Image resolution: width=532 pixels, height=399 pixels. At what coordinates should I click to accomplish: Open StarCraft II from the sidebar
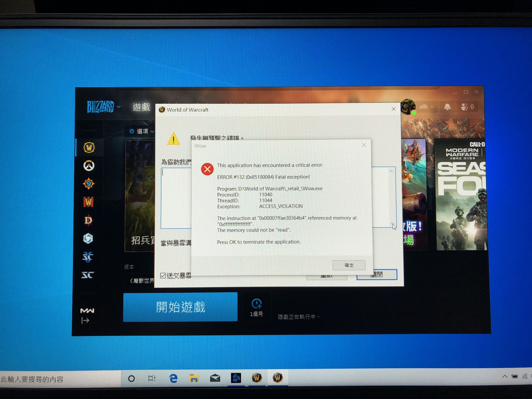(x=87, y=257)
